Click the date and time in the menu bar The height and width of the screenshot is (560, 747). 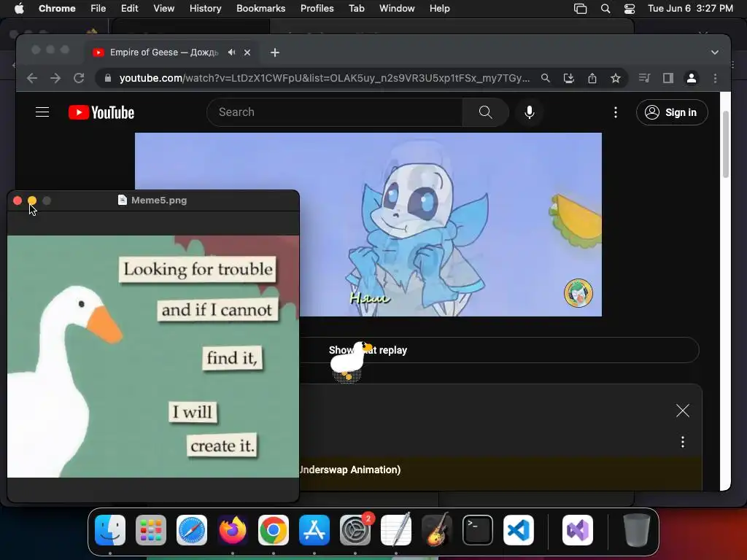(x=690, y=9)
